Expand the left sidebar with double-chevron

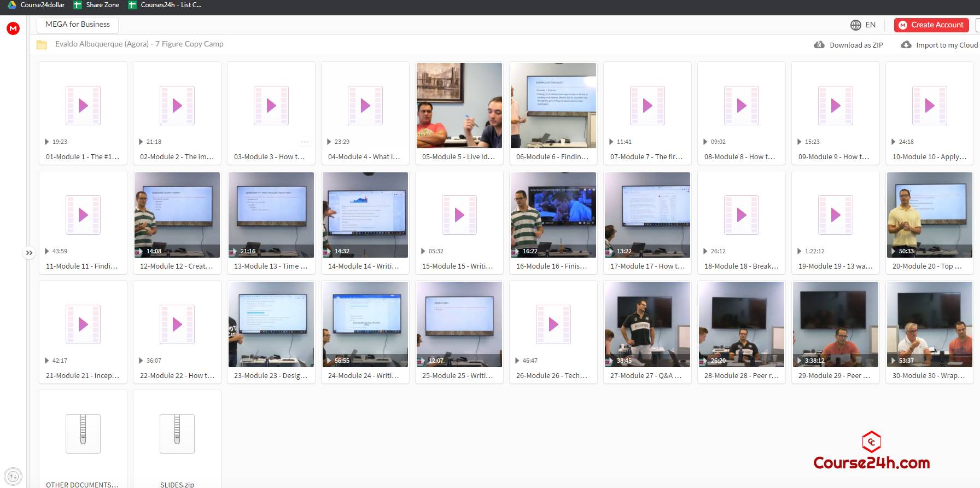(x=29, y=253)
